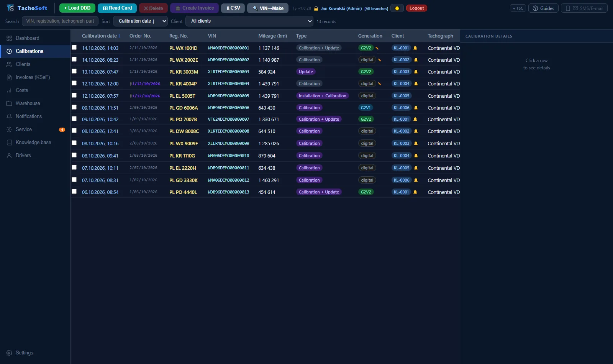Tick the checkbox for PL KR 3003M

pos(74,71)
